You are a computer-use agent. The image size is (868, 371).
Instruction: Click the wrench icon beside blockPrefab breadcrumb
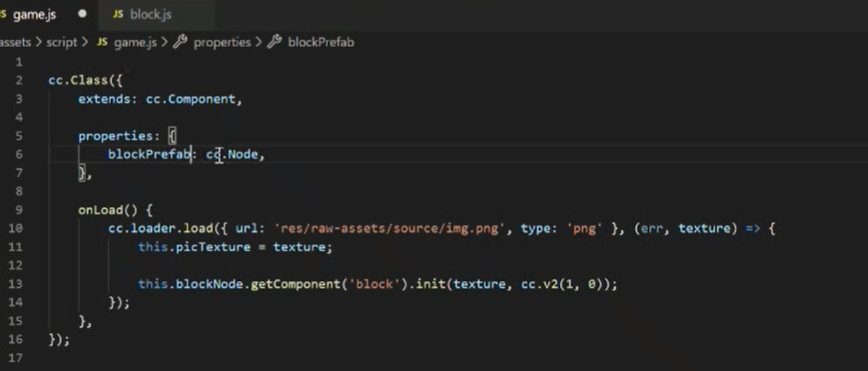pyautogui.click(x=275, y=42)
